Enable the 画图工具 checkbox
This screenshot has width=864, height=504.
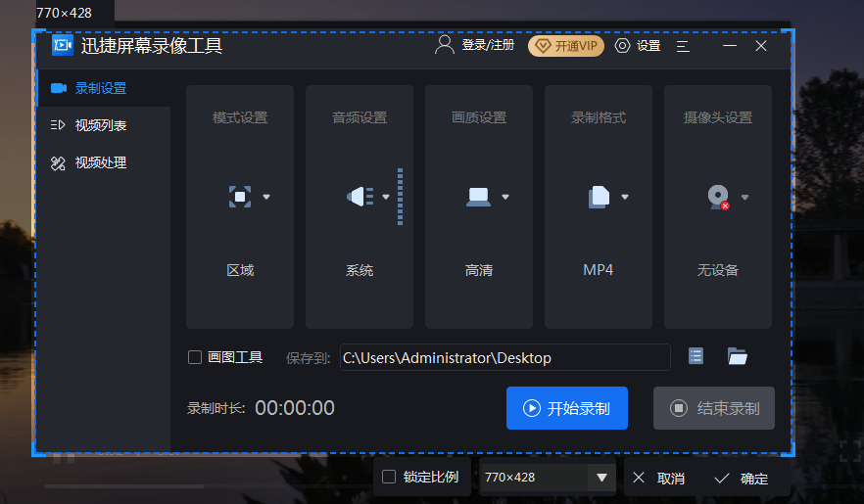[195, 357]
